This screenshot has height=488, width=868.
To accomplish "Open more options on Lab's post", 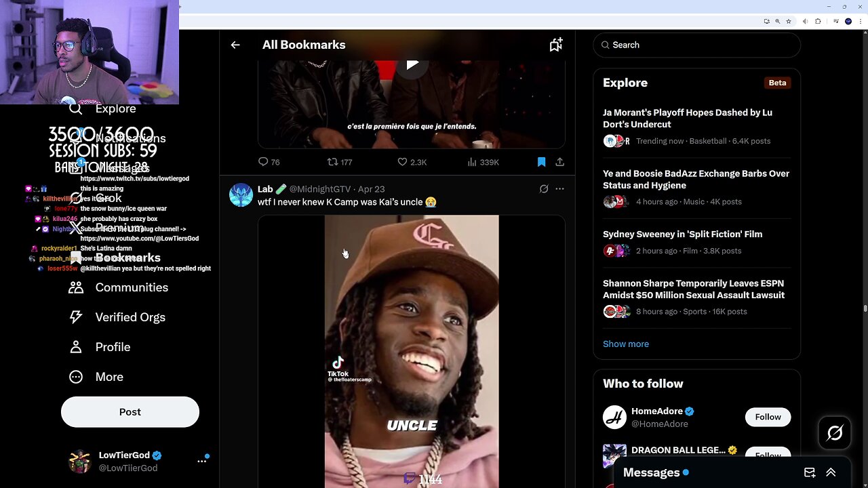I will coord(559,189).
